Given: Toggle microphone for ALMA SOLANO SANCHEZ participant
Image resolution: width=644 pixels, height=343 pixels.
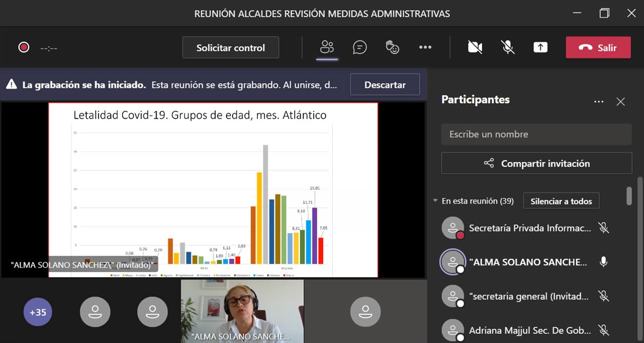Looking at the screenshot, I should click(604, 262).
